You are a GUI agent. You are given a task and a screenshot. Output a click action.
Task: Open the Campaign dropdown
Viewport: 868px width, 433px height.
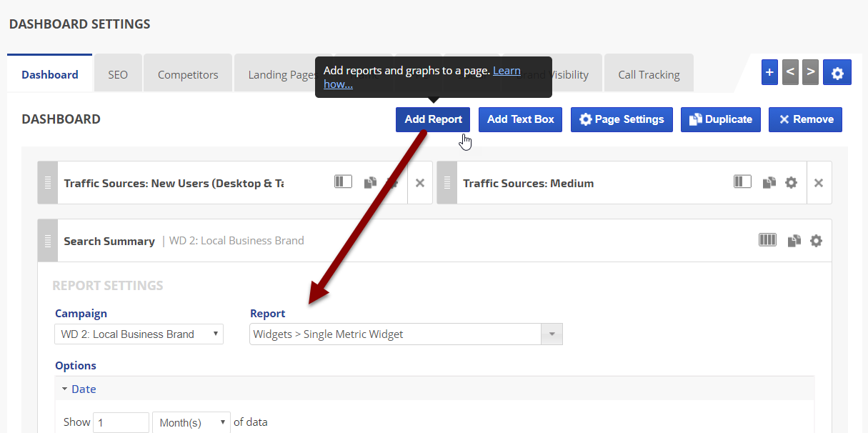(x=139, y=334)
